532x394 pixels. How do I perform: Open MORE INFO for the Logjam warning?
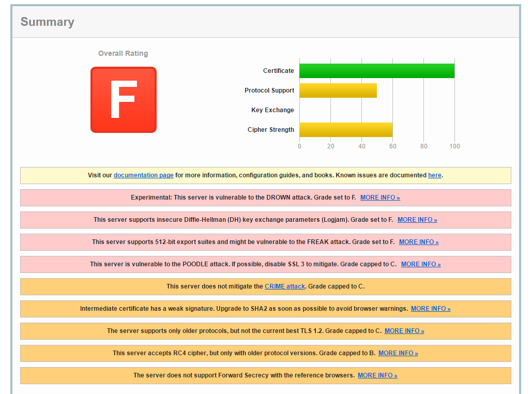point(417,220)
